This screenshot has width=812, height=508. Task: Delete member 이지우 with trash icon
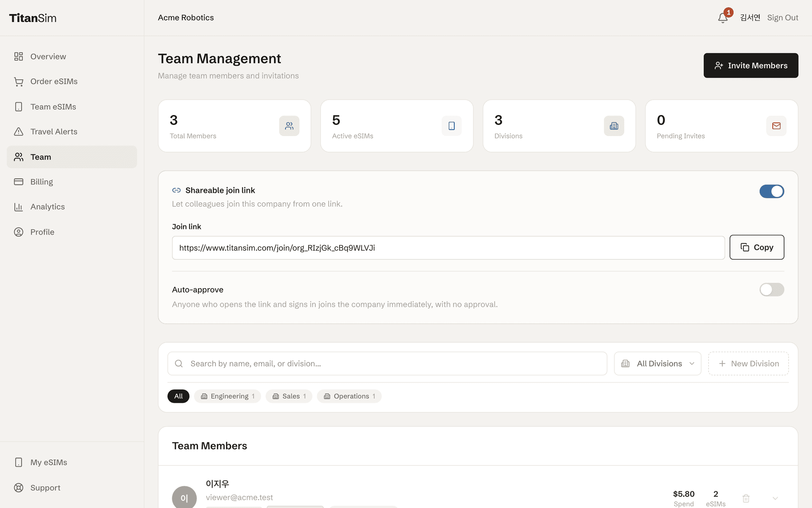tap(746, 498)
